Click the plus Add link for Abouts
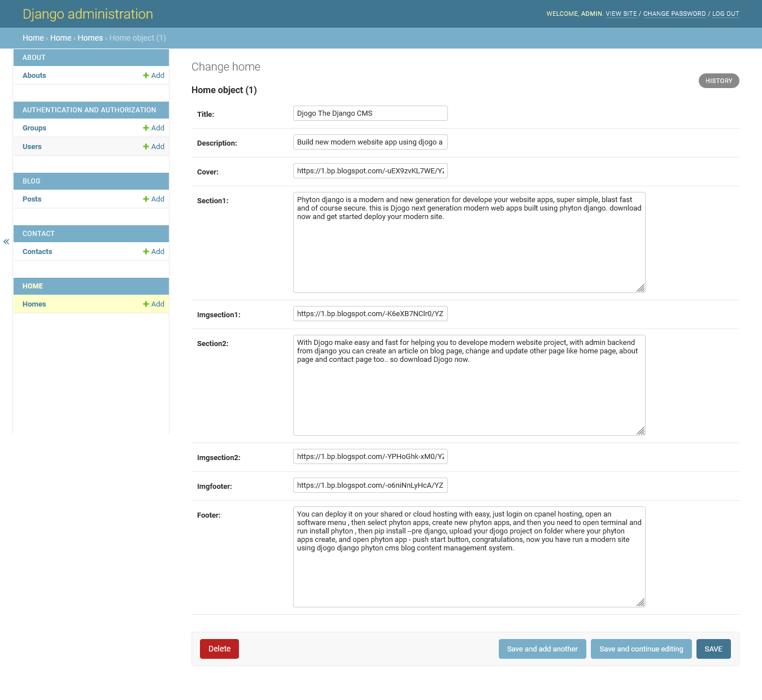The height and width of the screenshot is (700, 762). [154, 75]
